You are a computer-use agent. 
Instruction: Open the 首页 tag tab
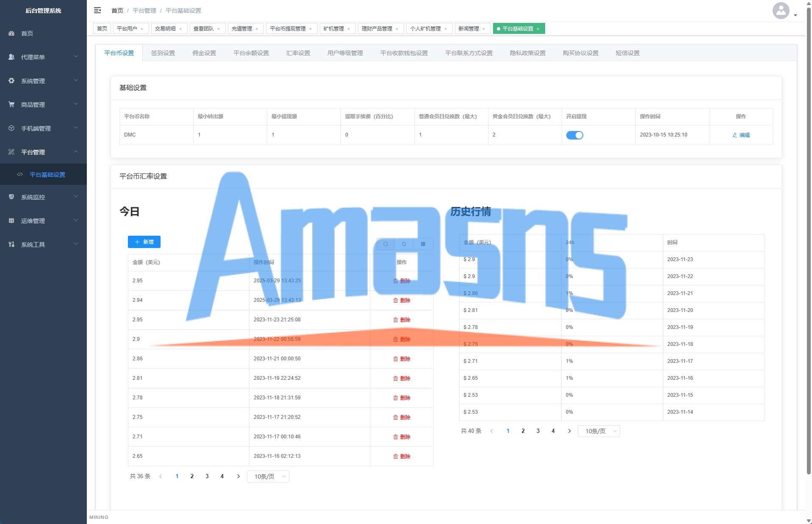click(x=102, y=29)
